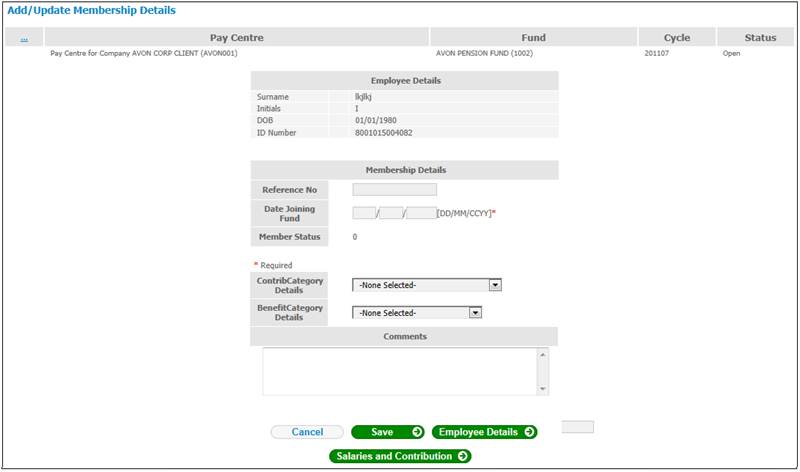800x472 pixels.
Task: Open the ContribCategory Details dropdown
Action: click(x=494, y=285)
